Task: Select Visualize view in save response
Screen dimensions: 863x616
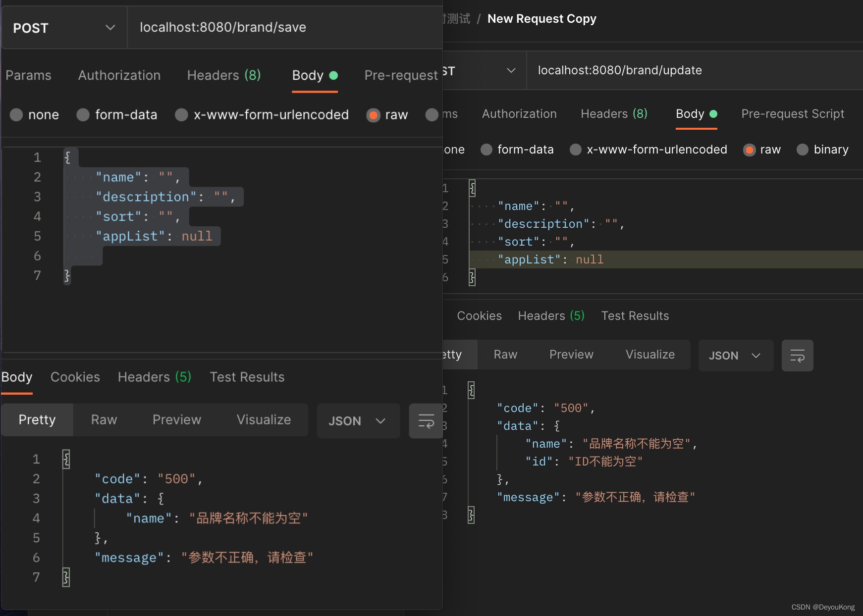Action: [x=264, y=420]
